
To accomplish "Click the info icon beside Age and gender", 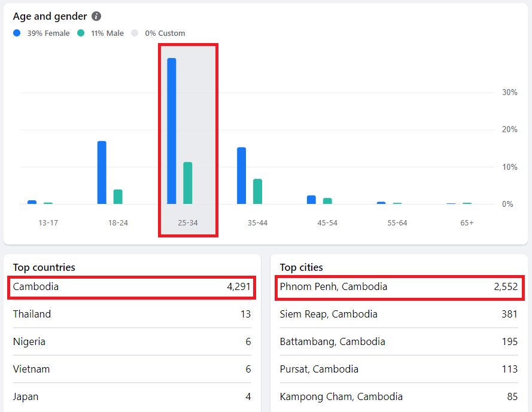I will tap(96, 16).
